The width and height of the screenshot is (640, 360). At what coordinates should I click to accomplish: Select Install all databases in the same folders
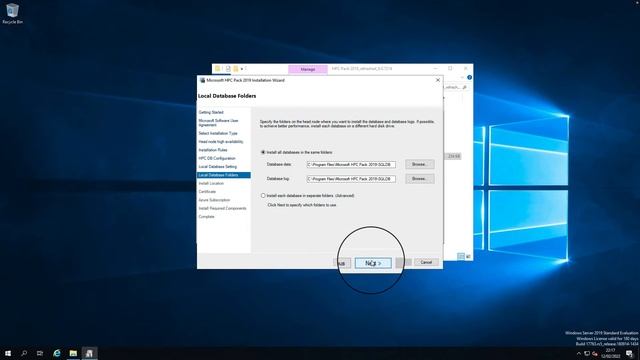coord(297,152)
